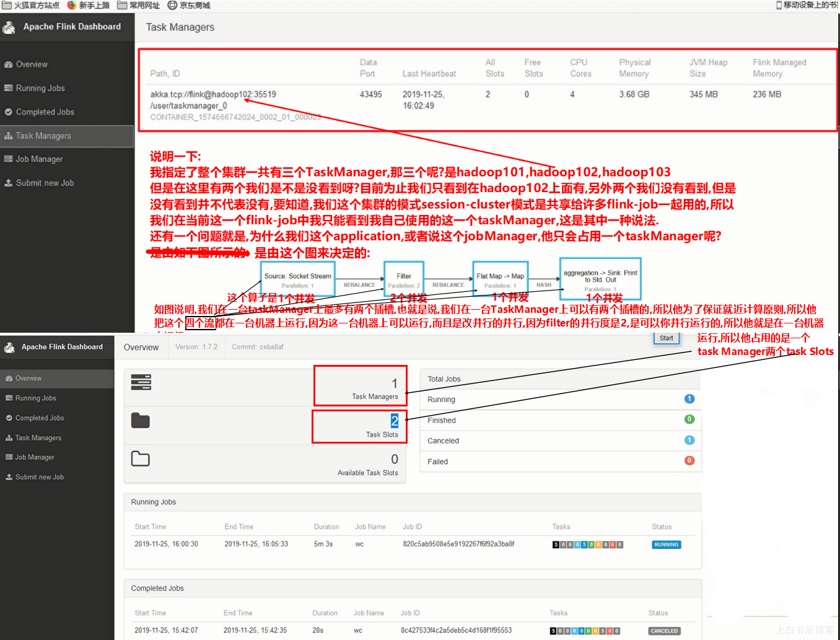Click the Flat Map -> Map node
Screen dimensions: 840x640
coord(500,280)
